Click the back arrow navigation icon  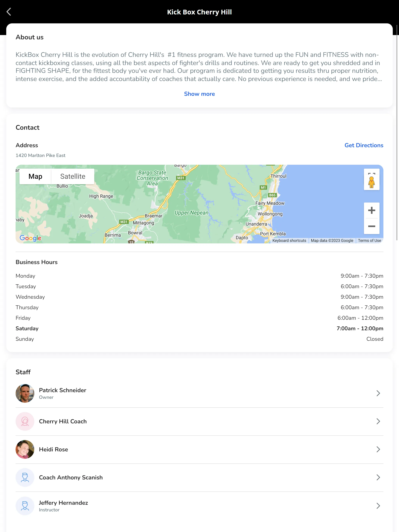[x=9, y=11]
